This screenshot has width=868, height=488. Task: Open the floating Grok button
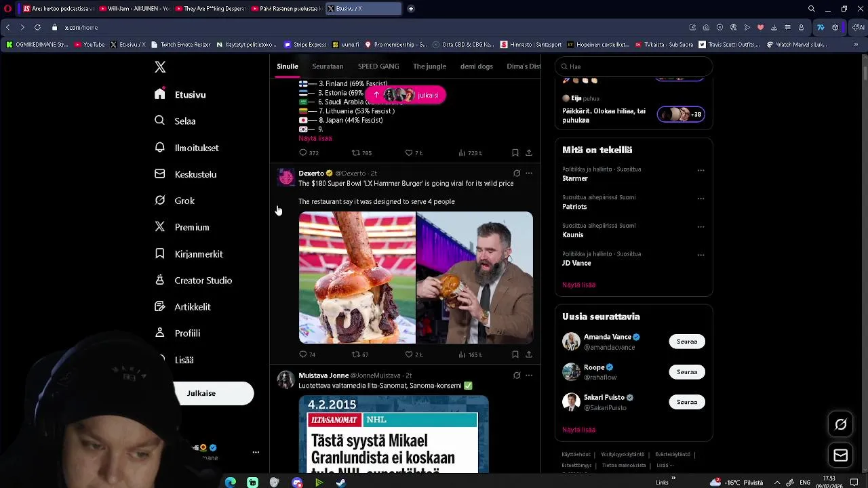[841, 425]
